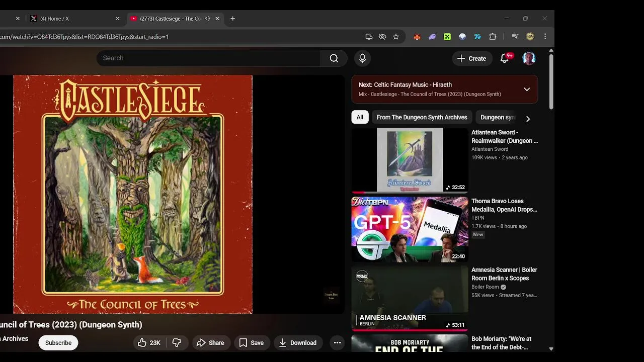The height and width of the screenshot is (362, 644).
Task: Open the Phantom ghost extension
Action: point(432,37)
